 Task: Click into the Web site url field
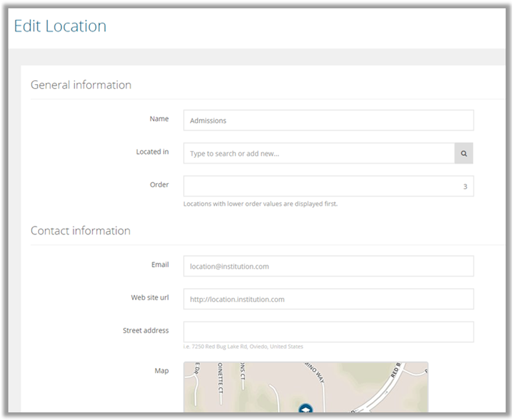(328, 299)
